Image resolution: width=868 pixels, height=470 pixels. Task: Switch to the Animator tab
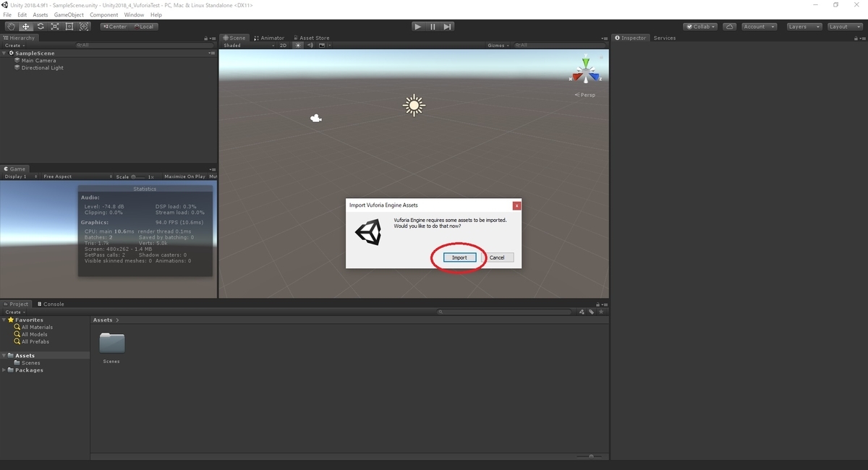(269, 38)
